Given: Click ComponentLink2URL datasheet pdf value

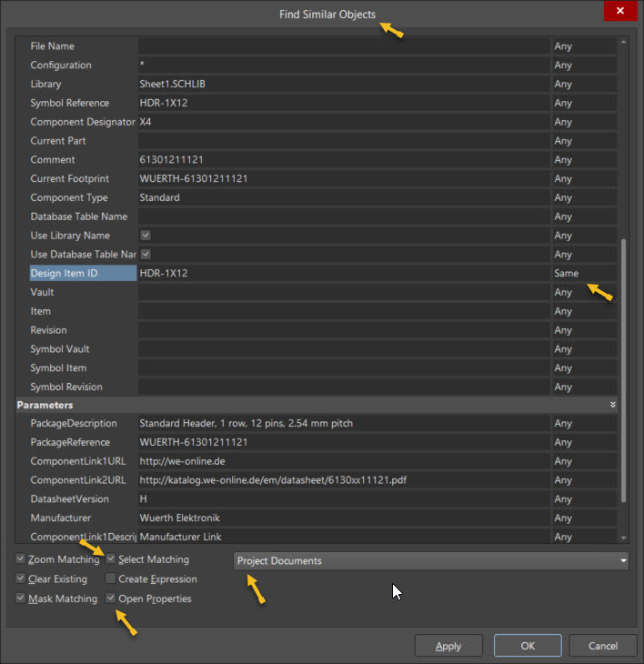Looking at the screenshot, I should pos(344,480).
